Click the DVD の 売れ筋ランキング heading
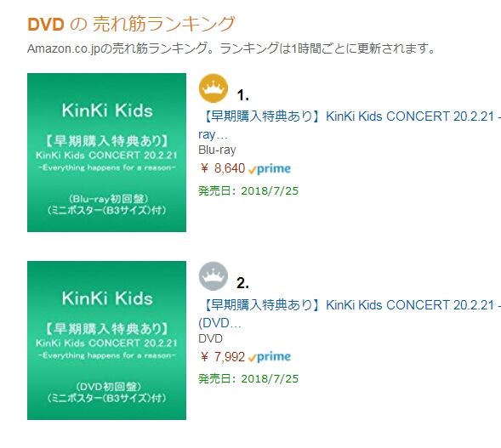Image resolution: width=501 pixels, height=448 pixels. pos(131,24)
